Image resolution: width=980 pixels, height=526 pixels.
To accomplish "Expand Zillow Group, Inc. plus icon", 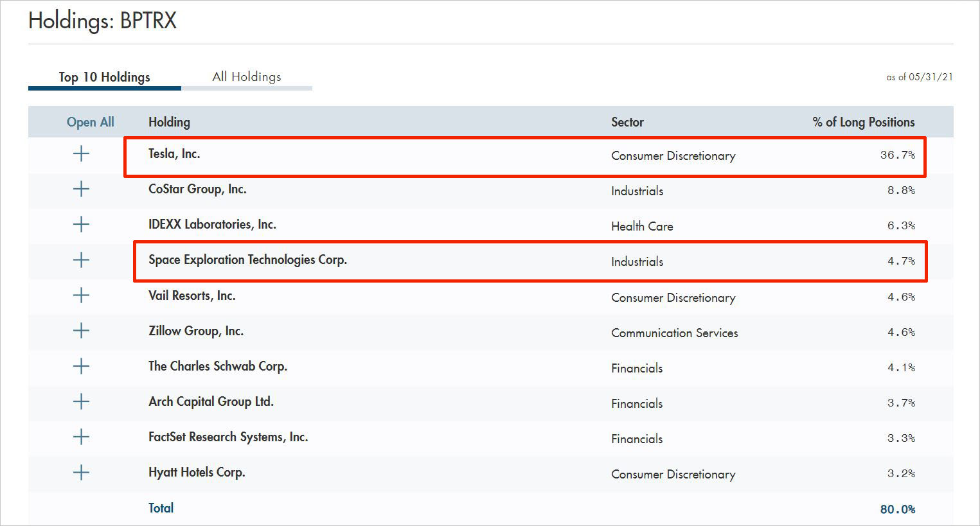I will (81, 331).
